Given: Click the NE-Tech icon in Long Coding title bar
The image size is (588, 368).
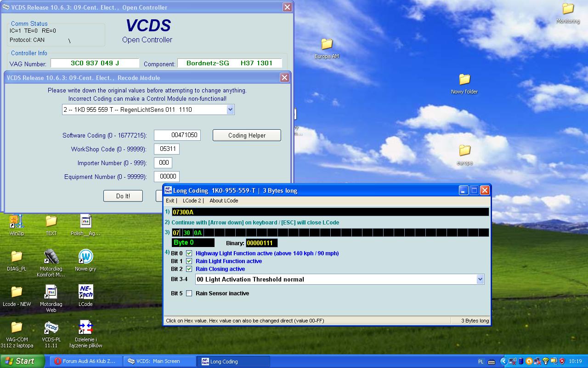Looking at the screenshot, I should 168,190.
